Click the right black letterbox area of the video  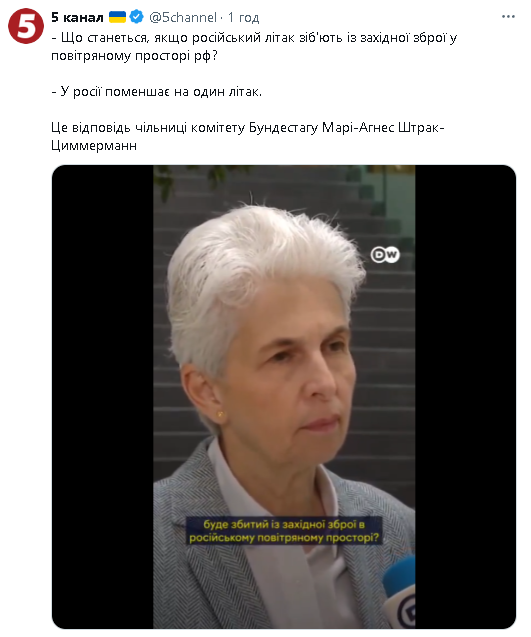point(466,397)
